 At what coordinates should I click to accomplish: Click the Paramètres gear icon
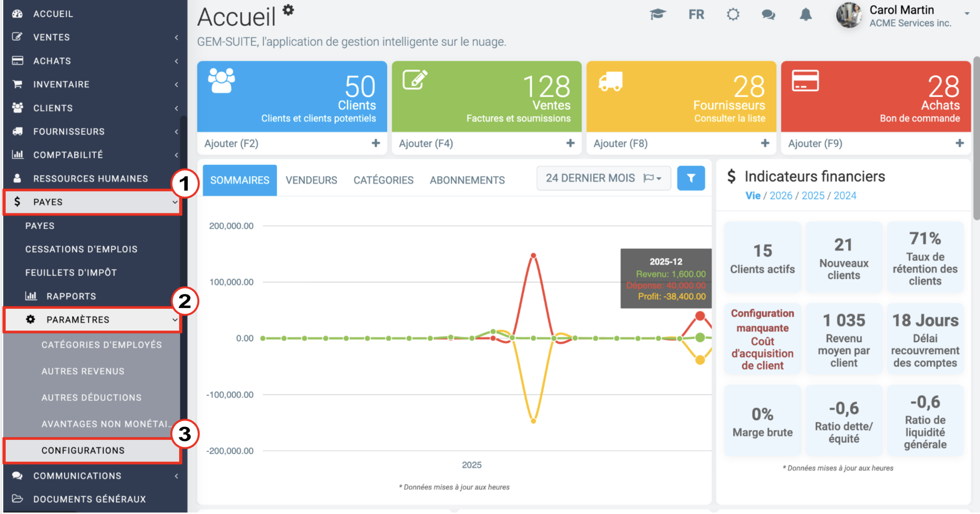[30, 320]
